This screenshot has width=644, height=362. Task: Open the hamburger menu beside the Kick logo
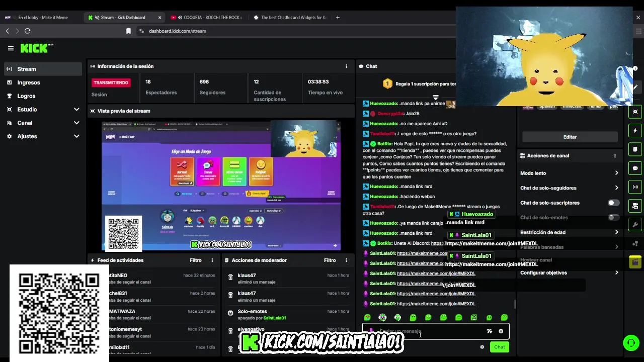click(11, 48)
